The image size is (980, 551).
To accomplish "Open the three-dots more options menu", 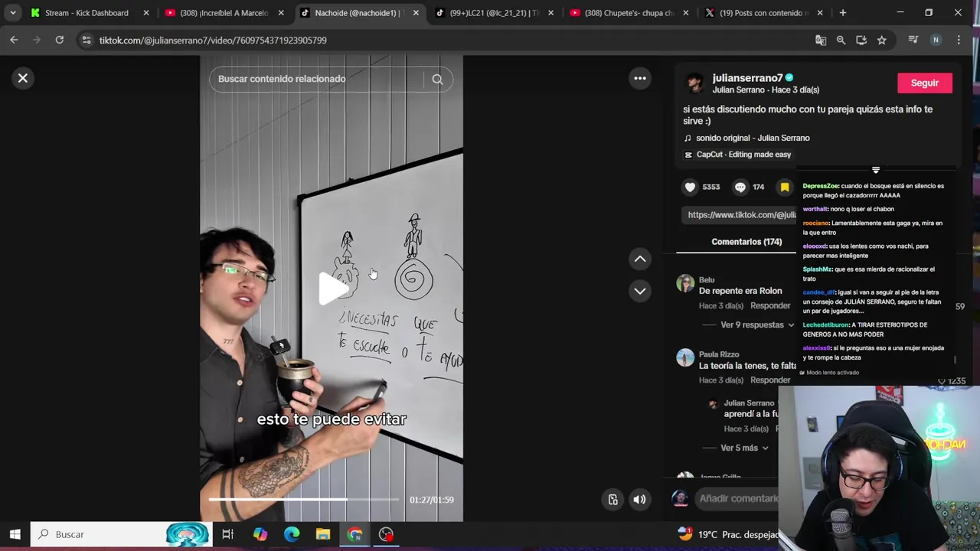I will [640, 78].
